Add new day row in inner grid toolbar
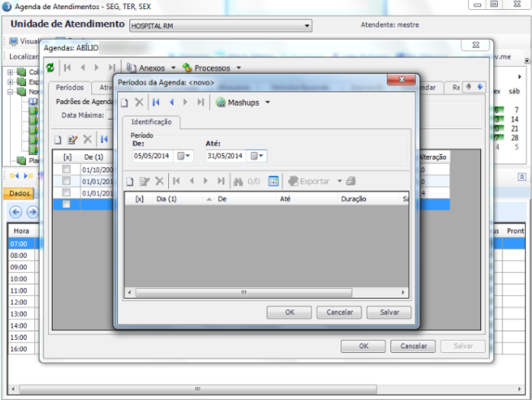Viewport: 532px width, 400px height. coord(129,182)
